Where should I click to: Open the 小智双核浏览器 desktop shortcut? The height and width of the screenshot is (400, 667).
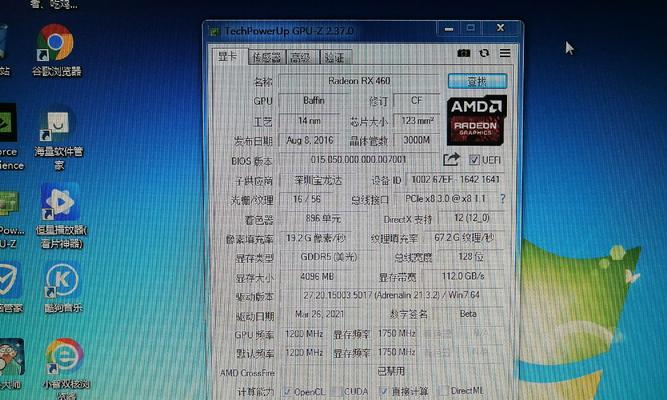click(x=65, y=369)
